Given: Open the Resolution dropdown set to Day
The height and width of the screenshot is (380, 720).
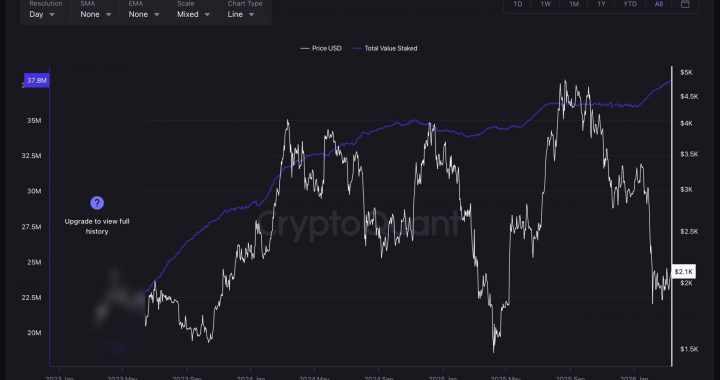Looking at the screenshot, I should click(x=42, y=14).
